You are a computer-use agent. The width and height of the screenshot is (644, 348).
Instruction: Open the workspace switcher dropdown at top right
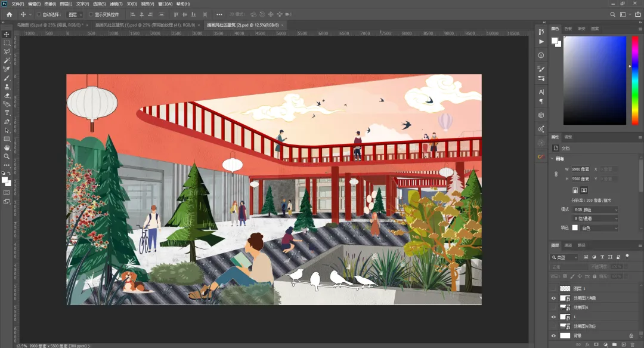tap(625, 14)
